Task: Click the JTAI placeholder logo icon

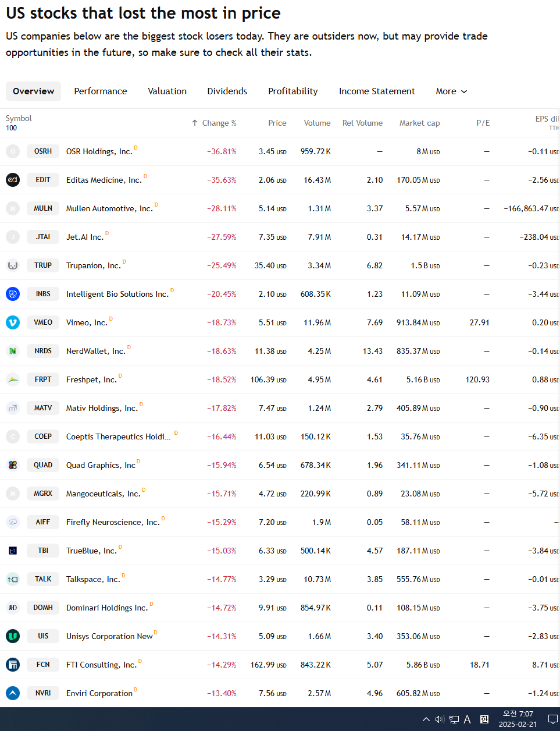Action: coord(13,237)
